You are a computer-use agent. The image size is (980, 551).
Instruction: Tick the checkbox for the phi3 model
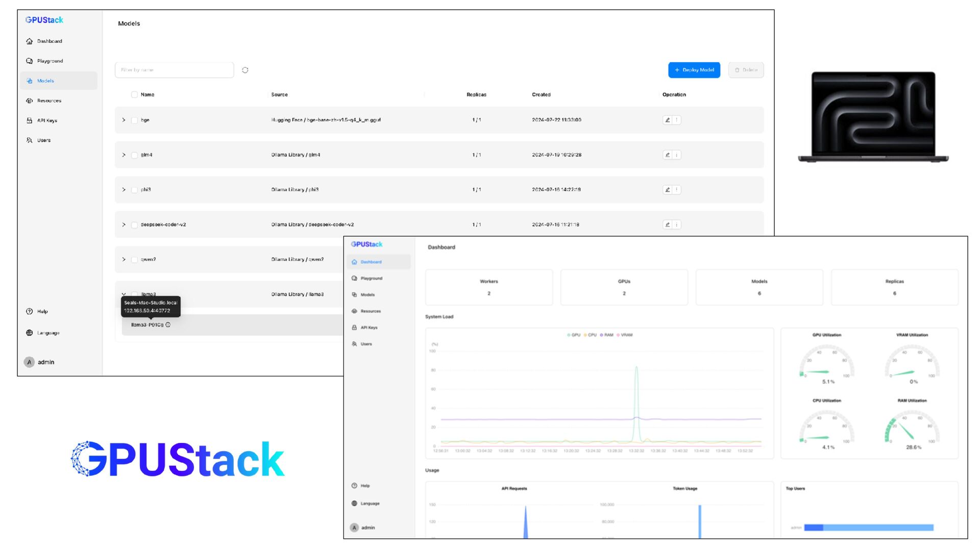tap(134, 190)
